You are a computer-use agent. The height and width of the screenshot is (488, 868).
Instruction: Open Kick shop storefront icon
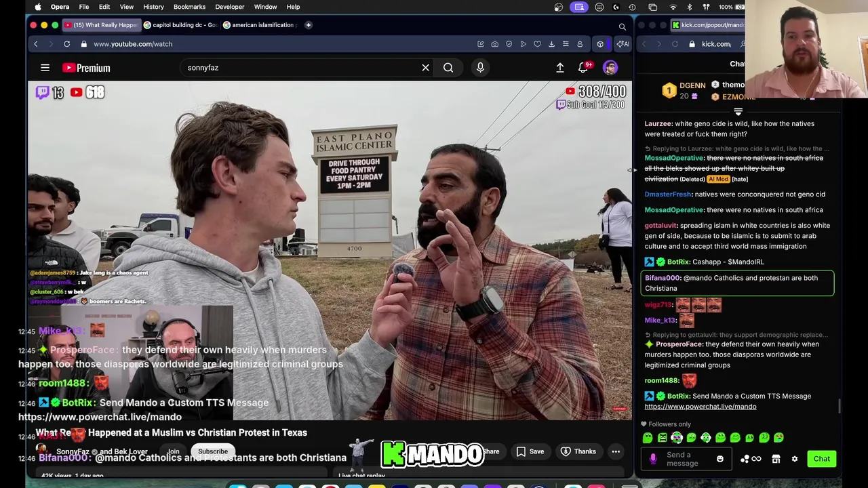tap(776, 459)
